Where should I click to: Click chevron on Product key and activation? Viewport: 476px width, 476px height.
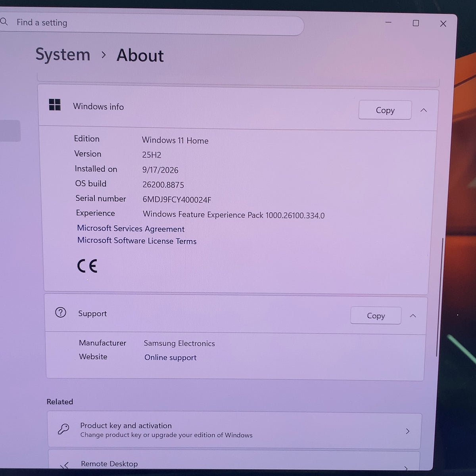pyautogui.click(x=407, y=431)
